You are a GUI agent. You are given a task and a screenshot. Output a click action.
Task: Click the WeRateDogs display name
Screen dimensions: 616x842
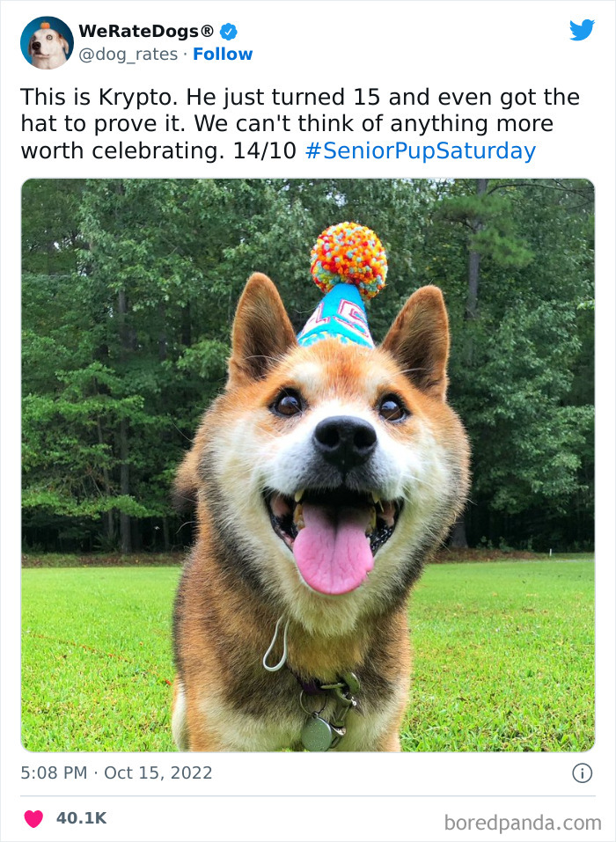(146, 31)
